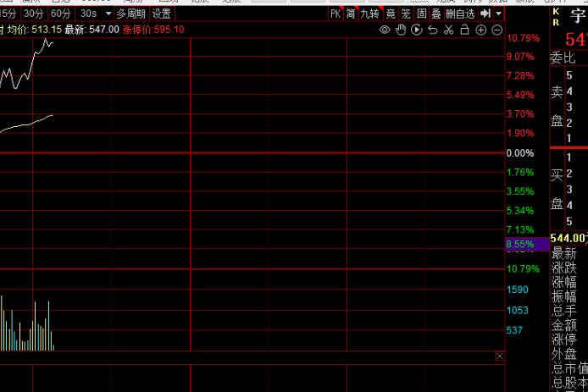588x392 pixels.
Task: Click the 卖盘 sell orders label
Action: coord(557,107)
